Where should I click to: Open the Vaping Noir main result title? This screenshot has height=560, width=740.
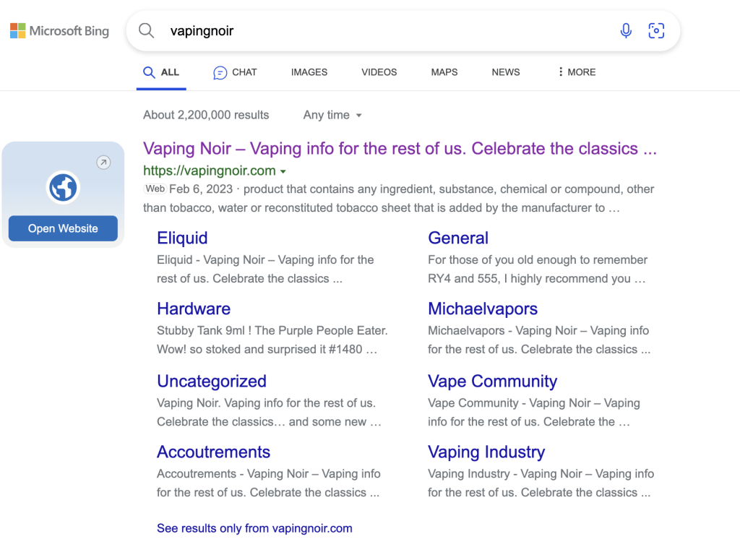click(400, 149)
